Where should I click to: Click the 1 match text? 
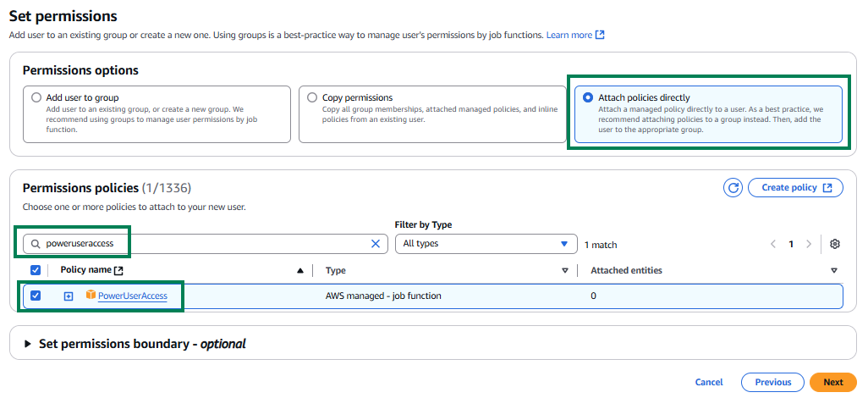tap(601, 245)
